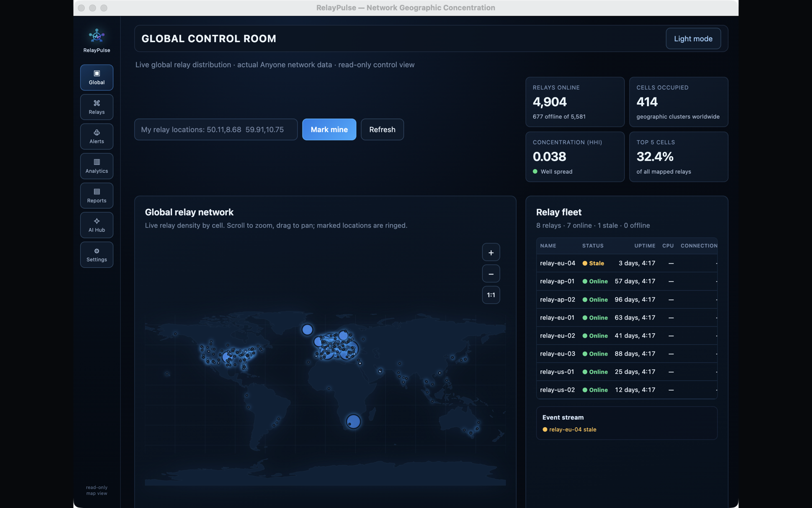Open the Global sidebar view
The image size is (812, 508).
[96, 77]
